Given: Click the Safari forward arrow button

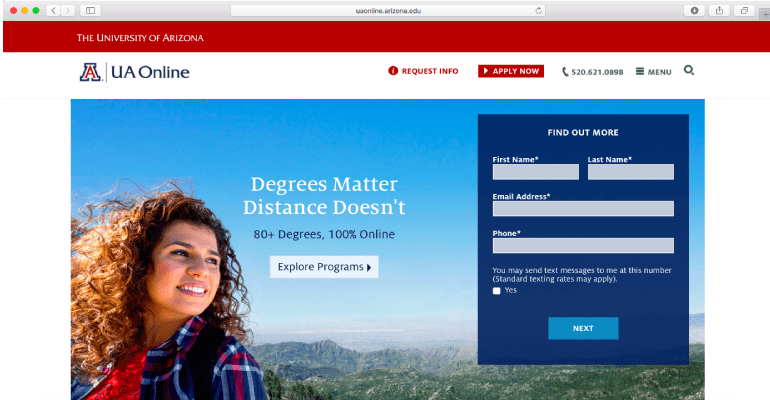Looking at the screenshot, I should (68, 10).
